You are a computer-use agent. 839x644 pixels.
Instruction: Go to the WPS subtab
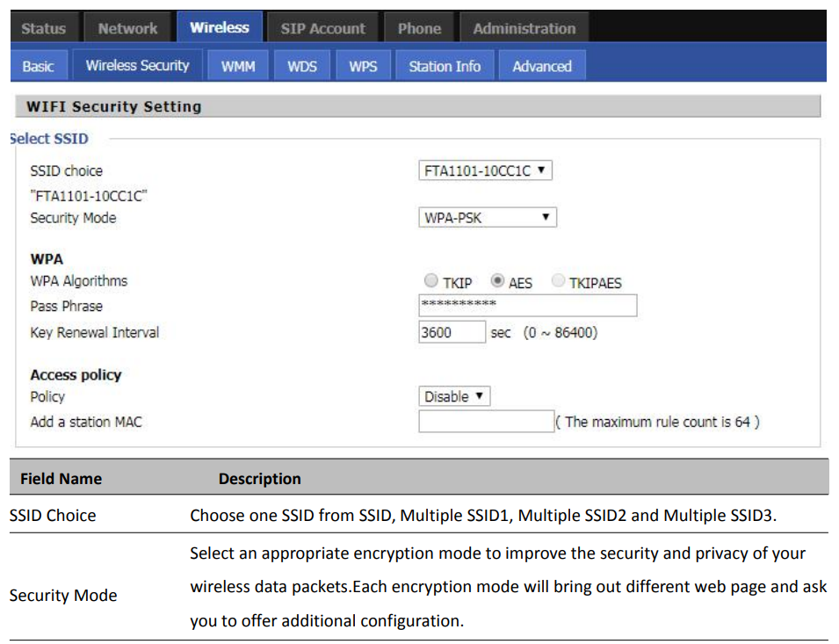coord(364,66)
